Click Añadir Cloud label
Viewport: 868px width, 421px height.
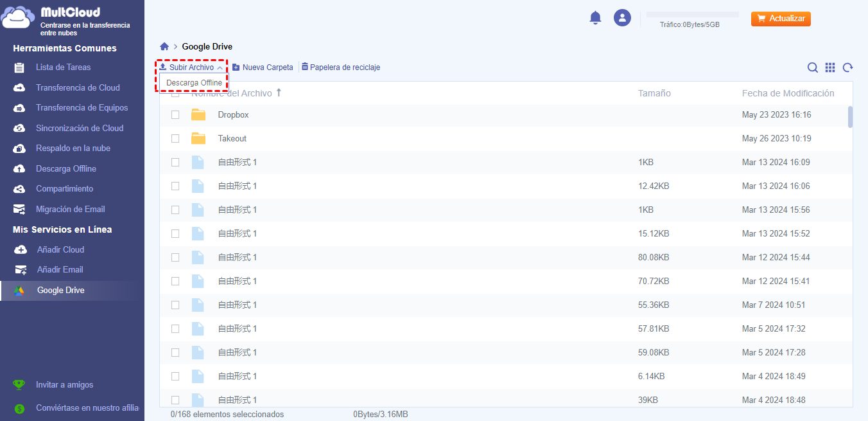pyautogui.click(x=60, y=249)
